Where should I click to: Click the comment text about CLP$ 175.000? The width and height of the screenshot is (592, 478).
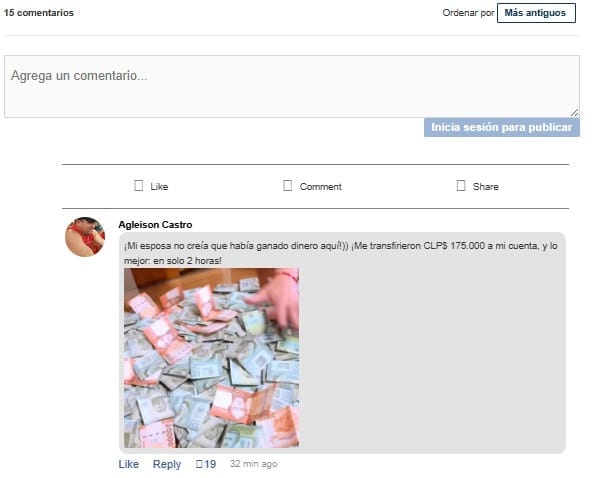(341, 253)
